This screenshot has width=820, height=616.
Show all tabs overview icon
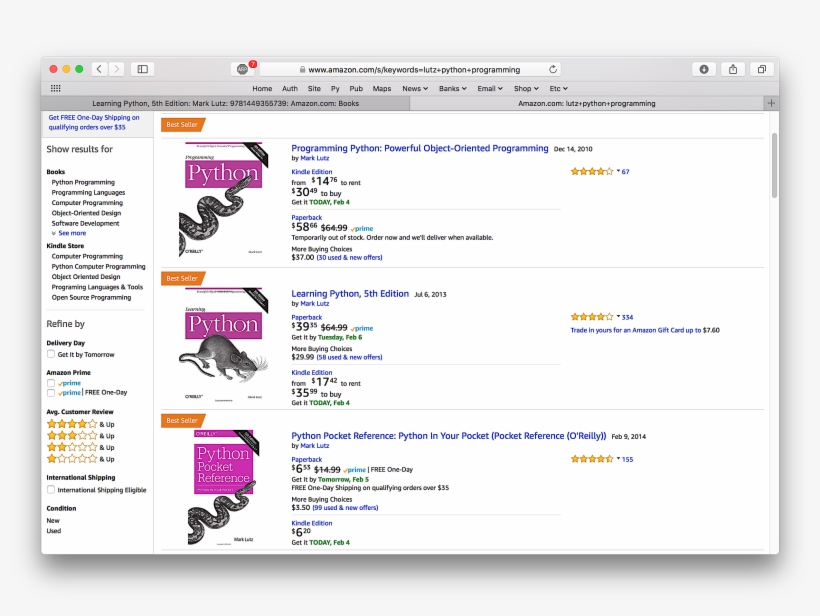coord(761,69)
